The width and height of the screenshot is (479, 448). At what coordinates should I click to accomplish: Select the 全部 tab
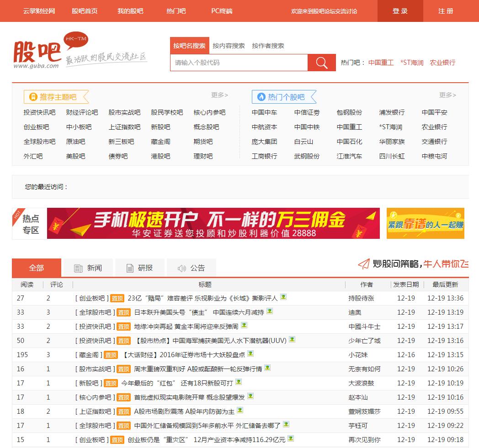37,268
